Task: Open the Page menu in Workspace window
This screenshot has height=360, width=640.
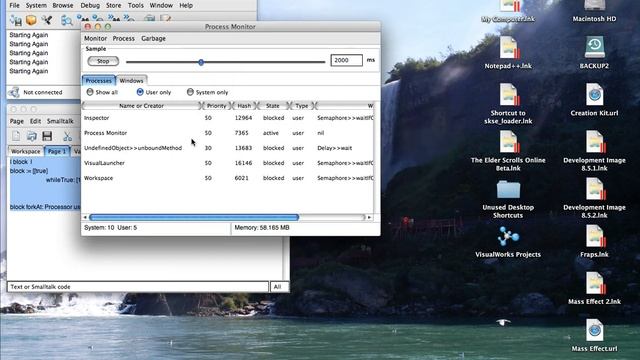Action: (17, 121)
